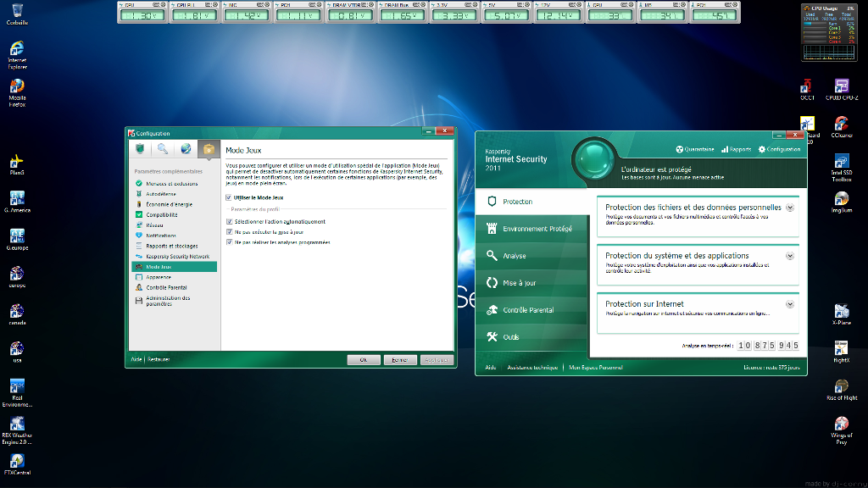Switch to the Environnement Protégé tab
This screenshot has width=868, height=488.
tap(531, 229)
